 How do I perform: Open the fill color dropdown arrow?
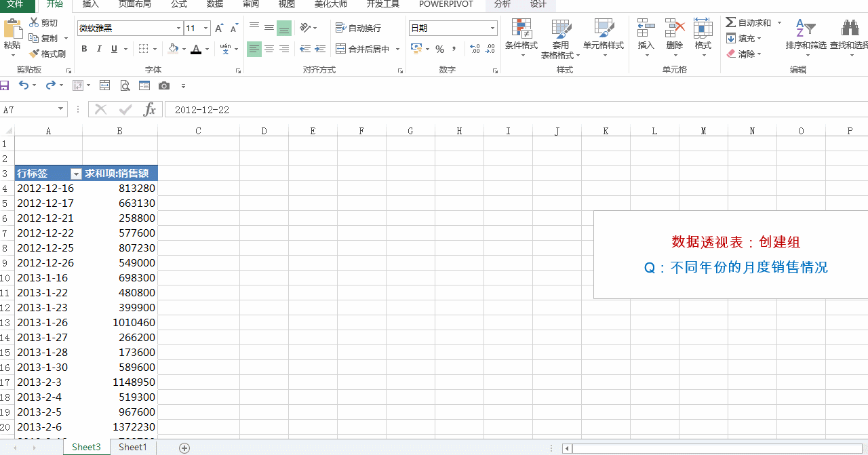pos(184,49)
